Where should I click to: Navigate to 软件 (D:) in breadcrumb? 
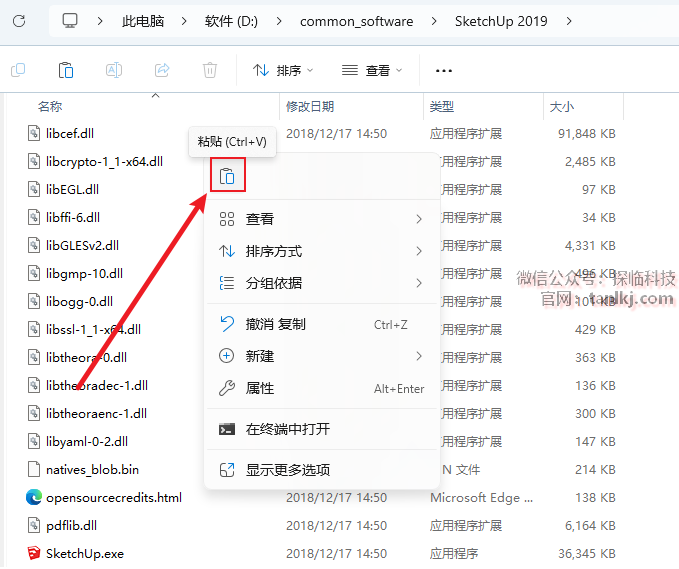click(231, 21)
